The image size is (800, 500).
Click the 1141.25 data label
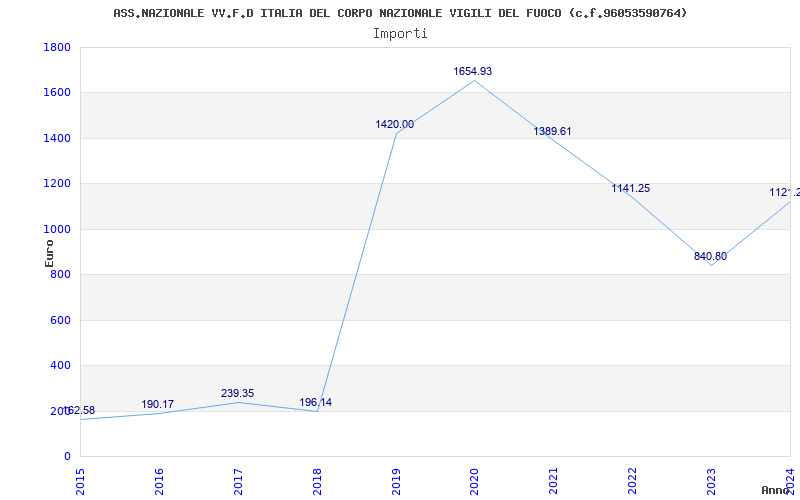(x=631, y=188)
